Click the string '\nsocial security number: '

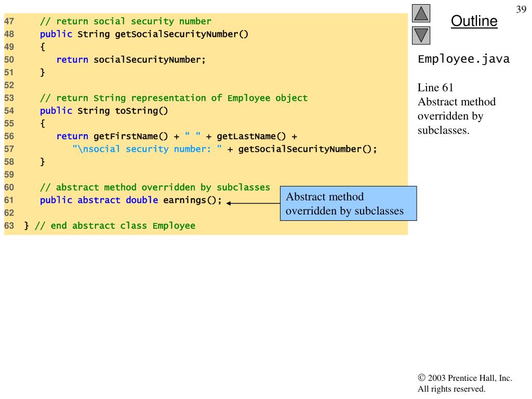[147, 149]
